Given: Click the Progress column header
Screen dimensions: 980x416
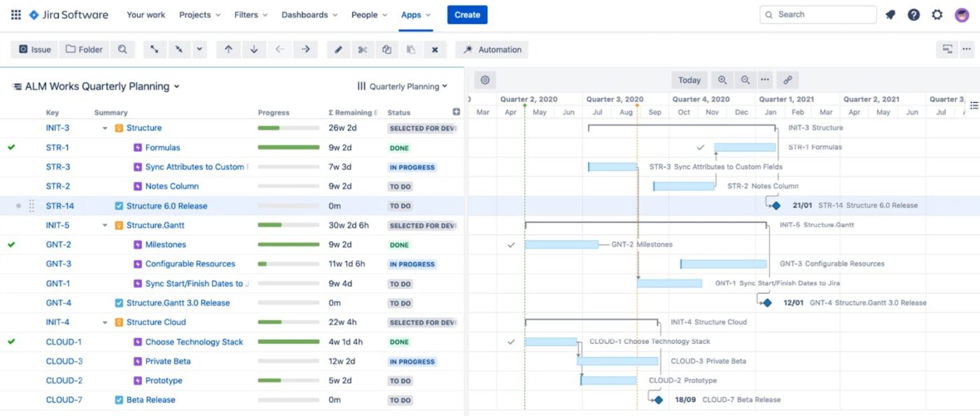Looking at the screenshot, I should [274, 113].
